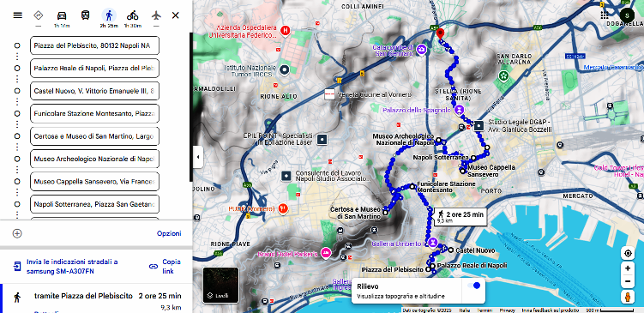
Task: Collapse the side panel arrow
Action: (x=198, y=157)
